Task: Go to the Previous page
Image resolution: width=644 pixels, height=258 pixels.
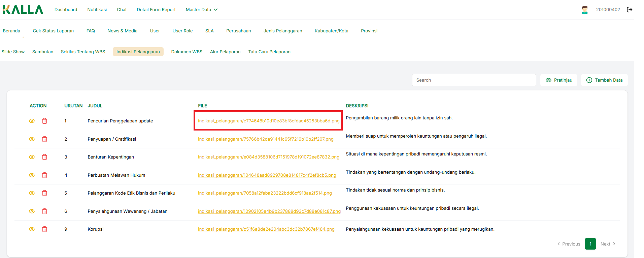Action: tap(569, 244)
